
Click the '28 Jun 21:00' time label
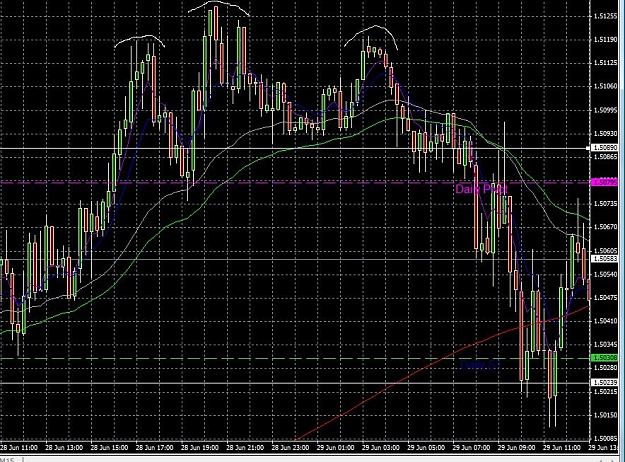click(x=245, y=448)
